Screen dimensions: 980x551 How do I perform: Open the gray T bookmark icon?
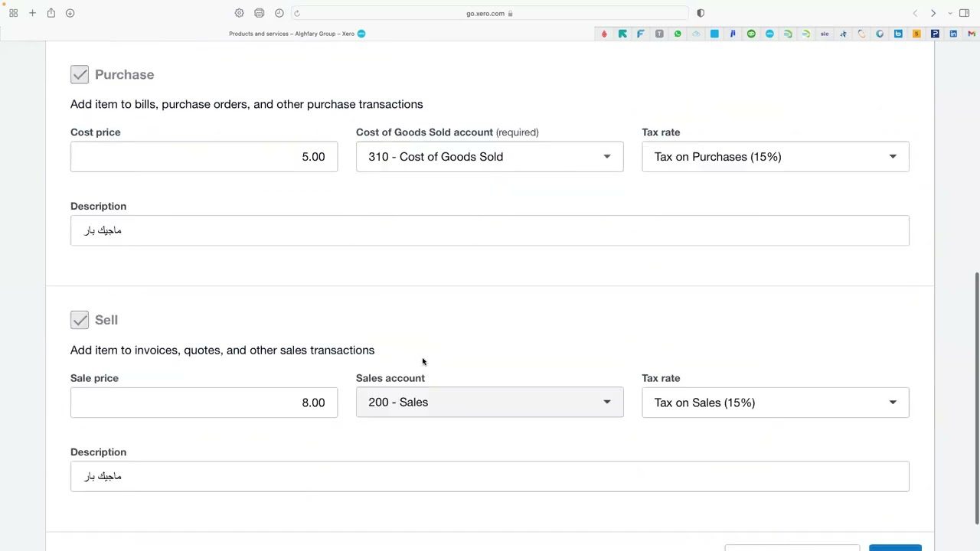659,34
